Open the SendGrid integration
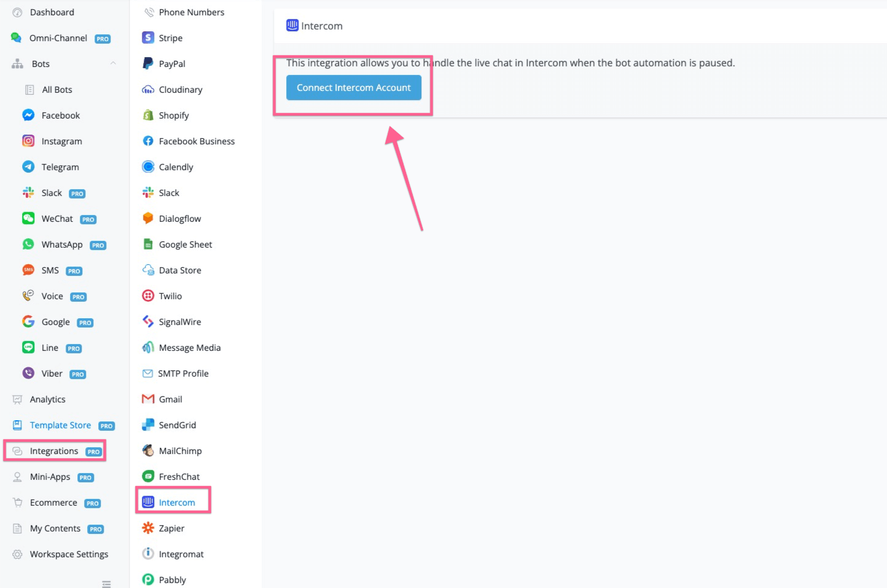The image size is (887, 588). [177, 425]
